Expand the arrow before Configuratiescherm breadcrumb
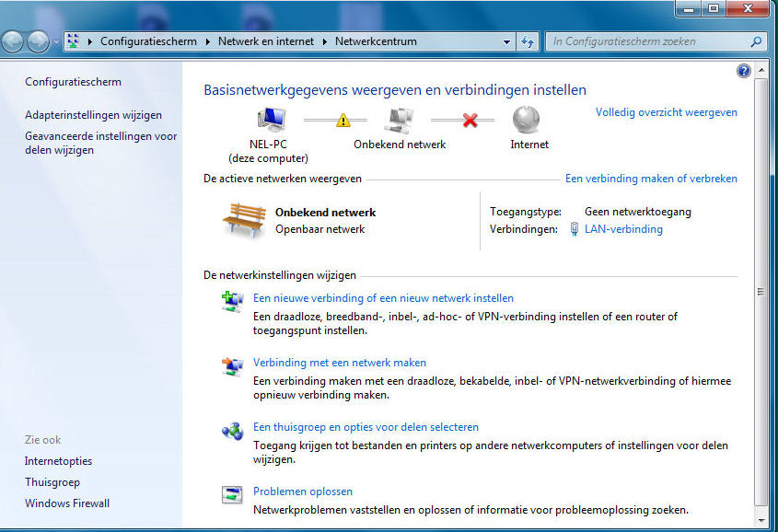The height and width of the screenshot is (532, 778). click(90, 41)
